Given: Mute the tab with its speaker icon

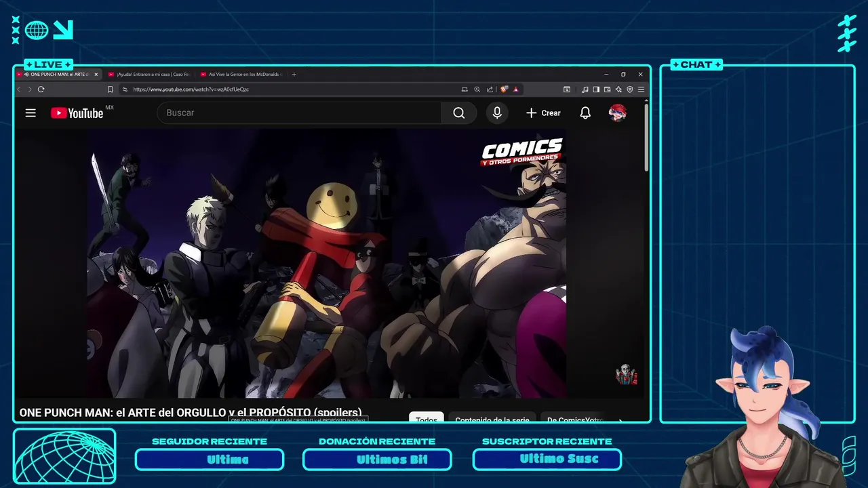Looking at the screenshot, I should [x=26, y=75].
